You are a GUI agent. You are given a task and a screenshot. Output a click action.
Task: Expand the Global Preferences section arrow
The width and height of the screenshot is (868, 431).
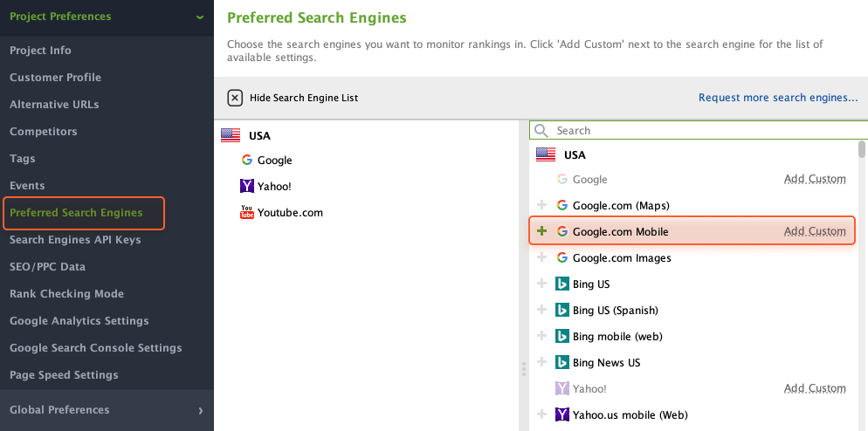200,411
